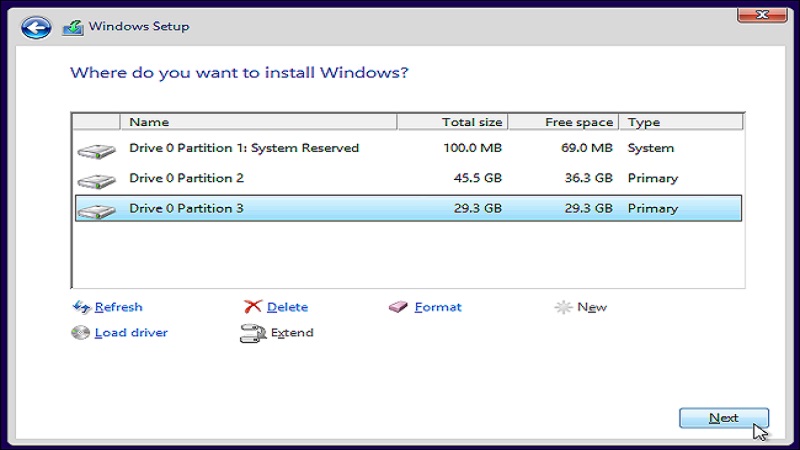Image resolution: width=800 pixels, height=450 pixels.
Task: Select Drive 0 Partition 1: System Reserved
Action: [x=408, y=148]
